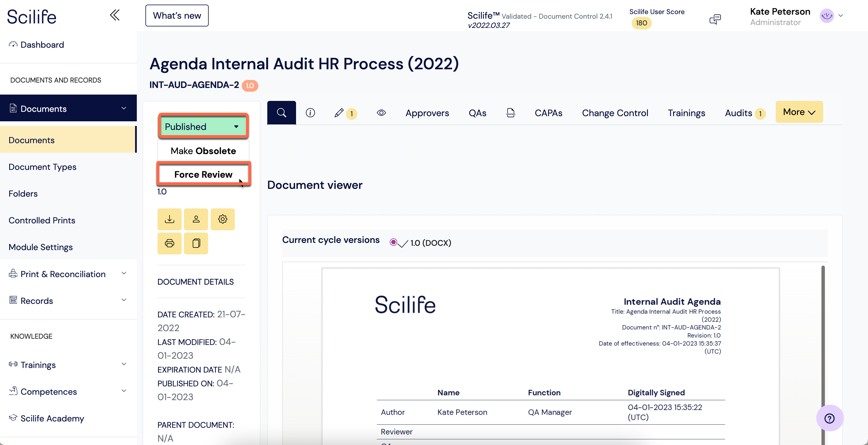Open Document Types in the sidebar
Screen dimensions: 868x445
click(x=43, y=167)
